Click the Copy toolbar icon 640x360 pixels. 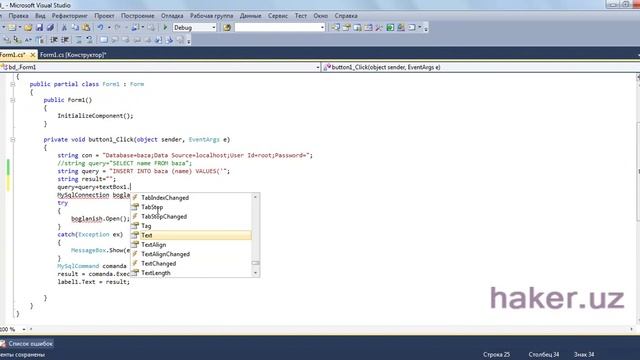75,27
